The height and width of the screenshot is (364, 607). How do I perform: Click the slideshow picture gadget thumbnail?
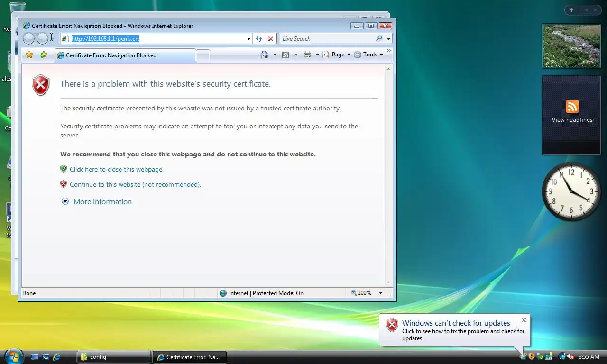(x=571, y=46)
